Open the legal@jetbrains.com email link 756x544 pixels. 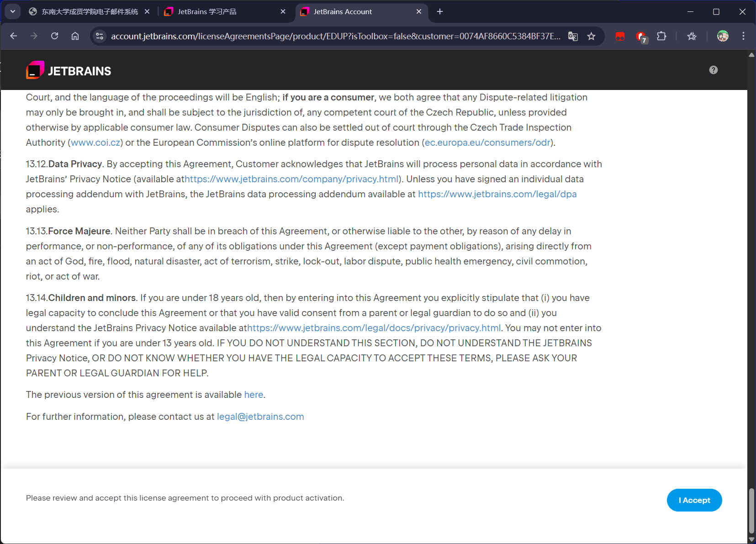(260, 417)
